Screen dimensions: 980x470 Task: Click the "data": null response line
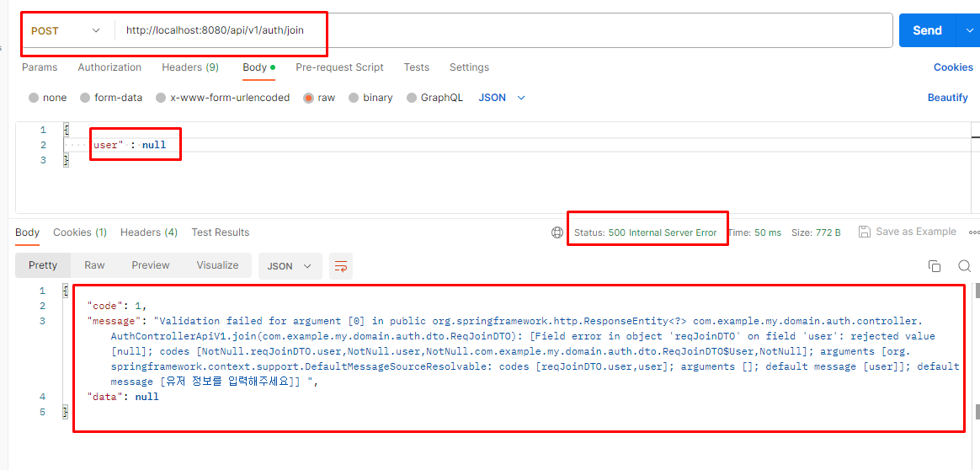[123, 396]
